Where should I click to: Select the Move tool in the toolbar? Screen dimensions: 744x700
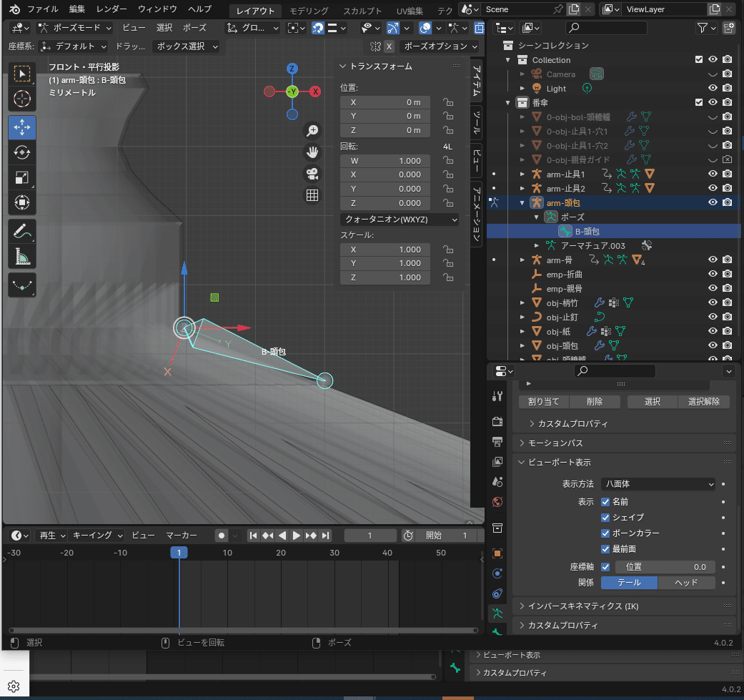point(22,127)
